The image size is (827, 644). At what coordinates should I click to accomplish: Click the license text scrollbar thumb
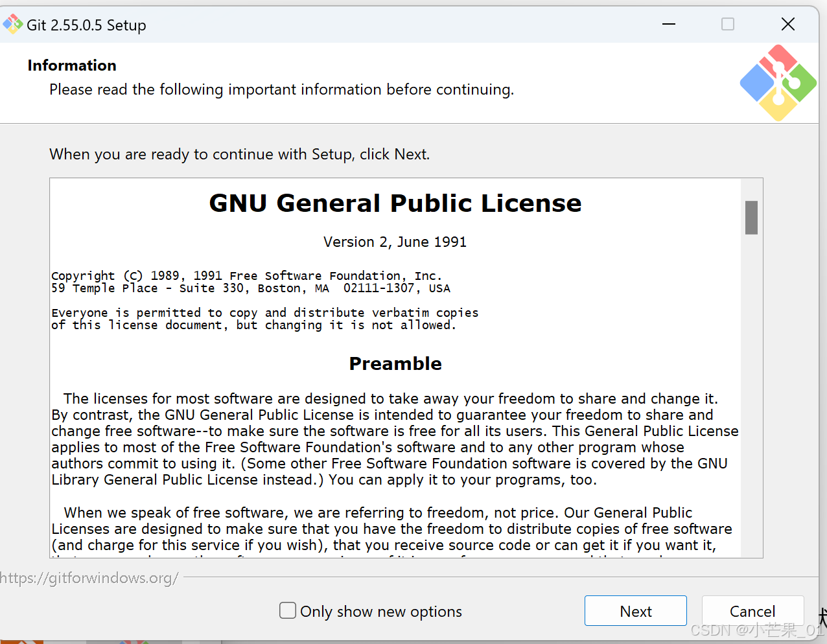751,218
